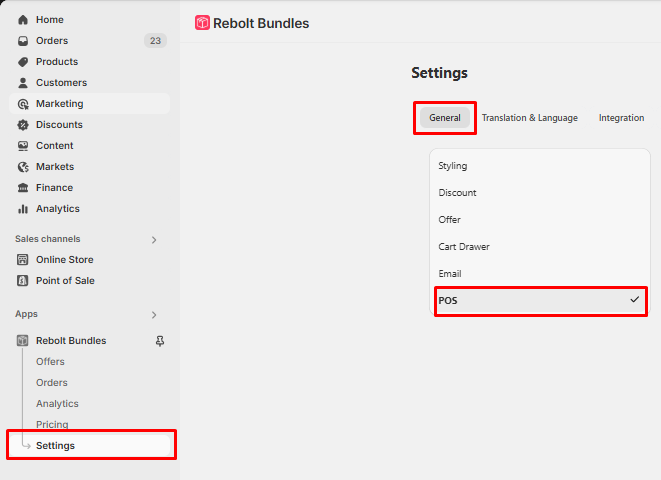
Task: Unpin Rebolt Bundles with pin icon
Action: coord(160,341)
